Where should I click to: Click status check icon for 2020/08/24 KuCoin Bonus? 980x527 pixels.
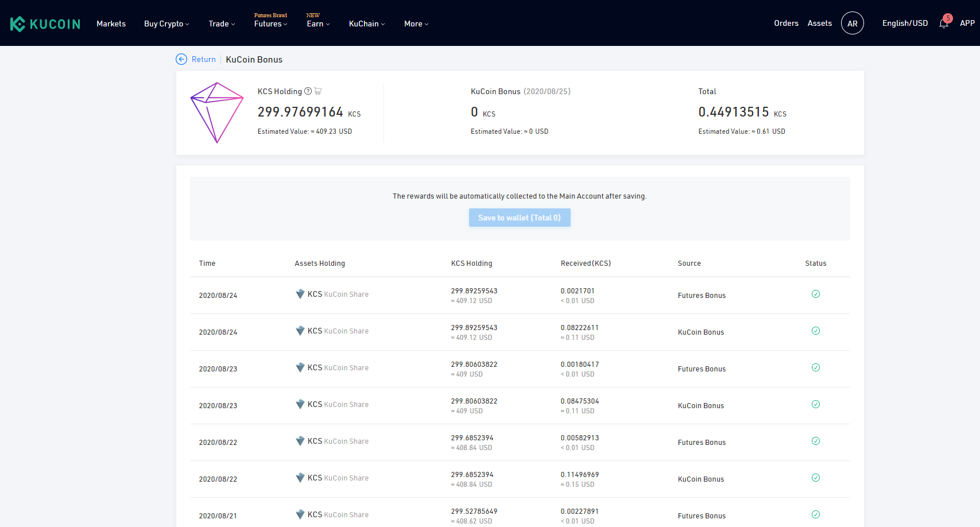tap(815, 331)
